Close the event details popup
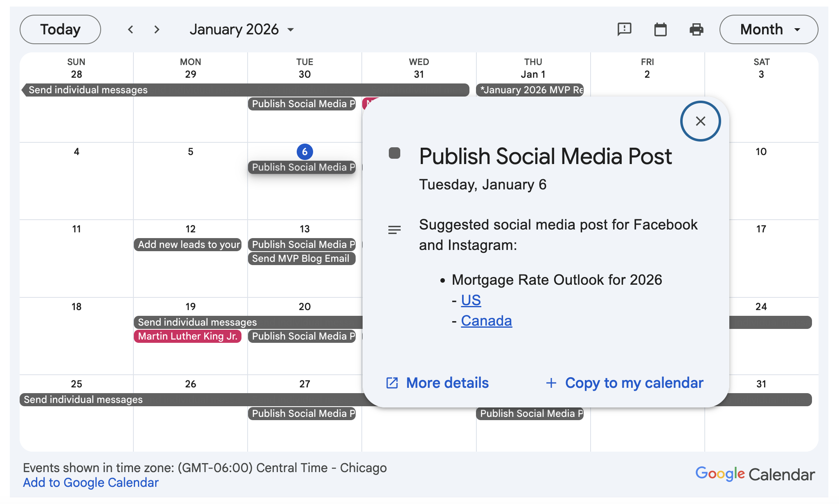The height and width of the screenshot is (504, 839). point(700,121)
